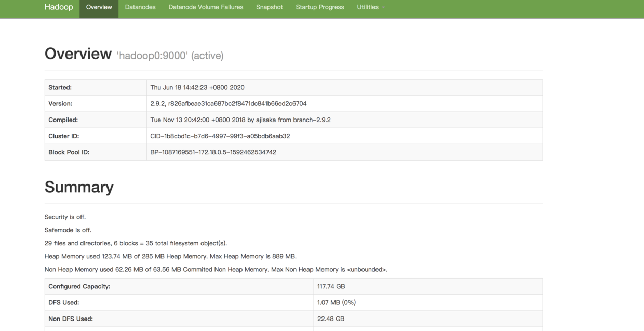The image size is (644, 331).
Task: Open the Utilities dropdown menu
Action: point(367,7)
